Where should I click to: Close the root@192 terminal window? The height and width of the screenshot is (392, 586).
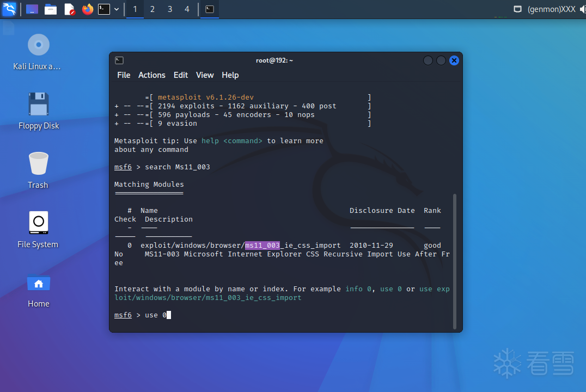tap(454, 60)
